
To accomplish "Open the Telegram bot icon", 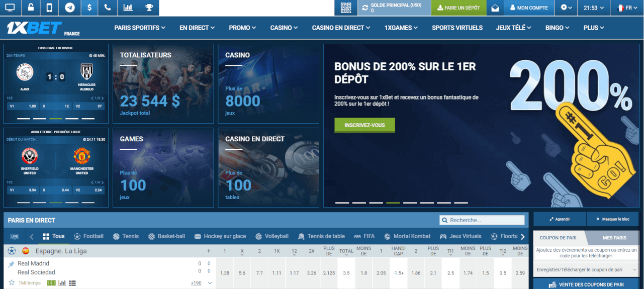I will (70, 8).
